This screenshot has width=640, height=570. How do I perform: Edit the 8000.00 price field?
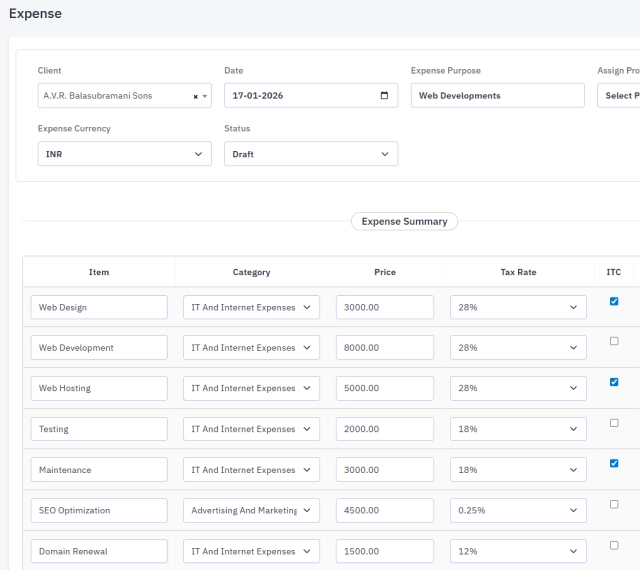(385, 347)
